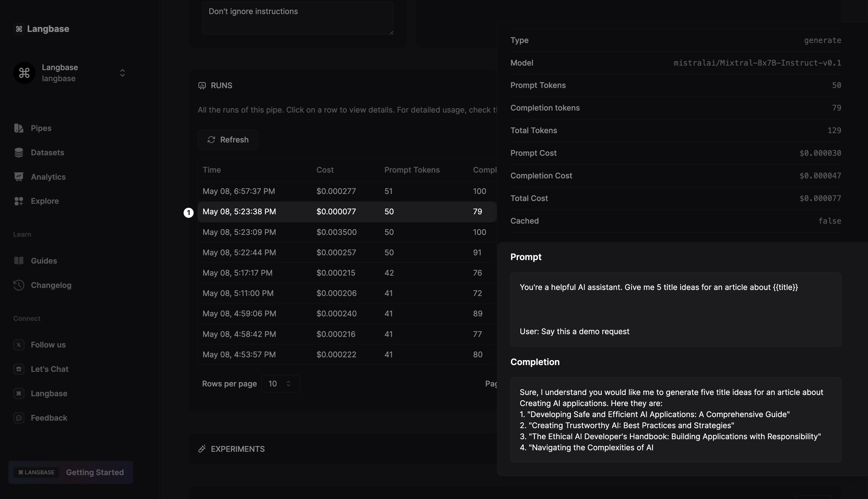Click the Analytics chart icon
The height and width of the screenshot is (499, 868).
tap(19, 177)
